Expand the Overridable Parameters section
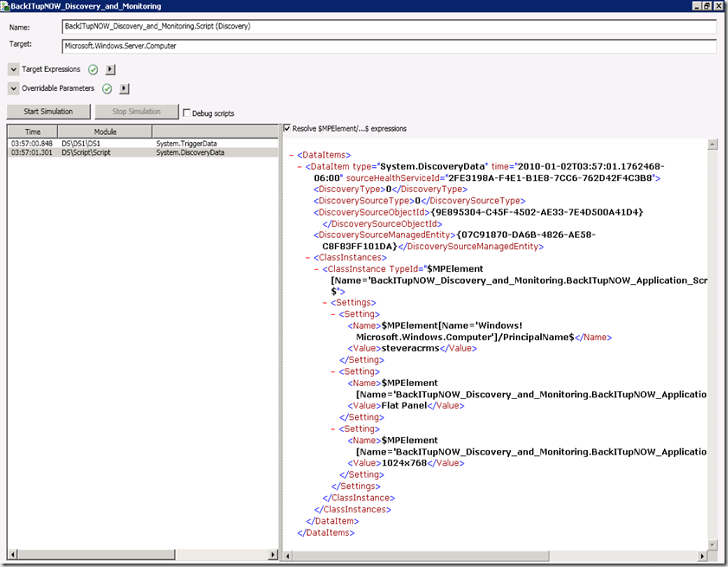The image size is (728, 567). tap(14, 88)
